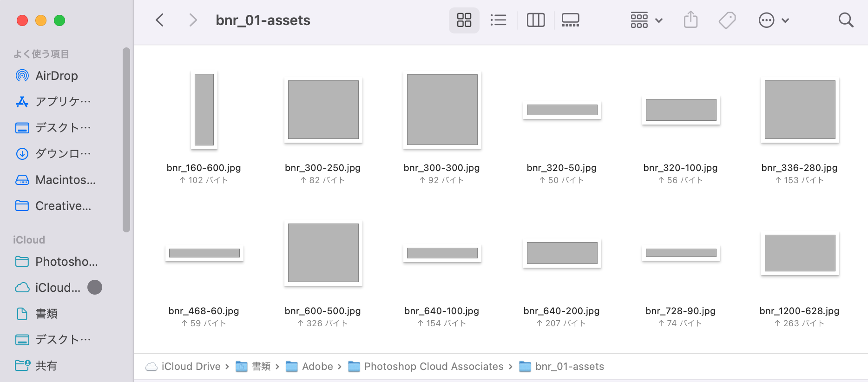Go forward using the right chevron
Screen dimensions: 868x382
click(x=193, y=20)
